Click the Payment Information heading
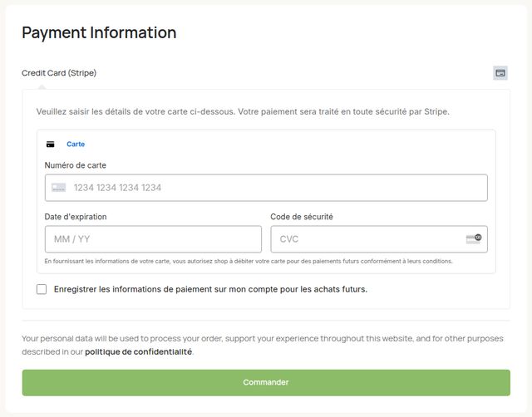The width and height of the screenshot is (532, 417). click(99, 33)
